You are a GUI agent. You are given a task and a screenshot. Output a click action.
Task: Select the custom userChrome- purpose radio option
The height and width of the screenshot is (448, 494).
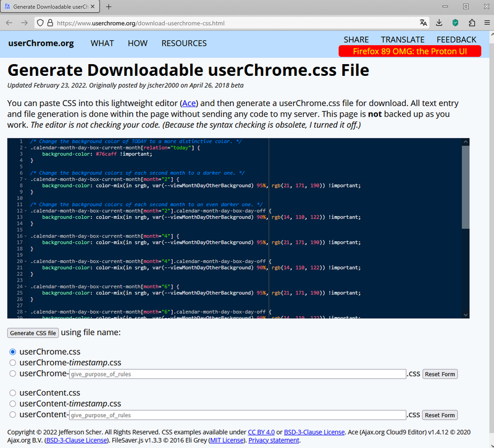point(12,374)
